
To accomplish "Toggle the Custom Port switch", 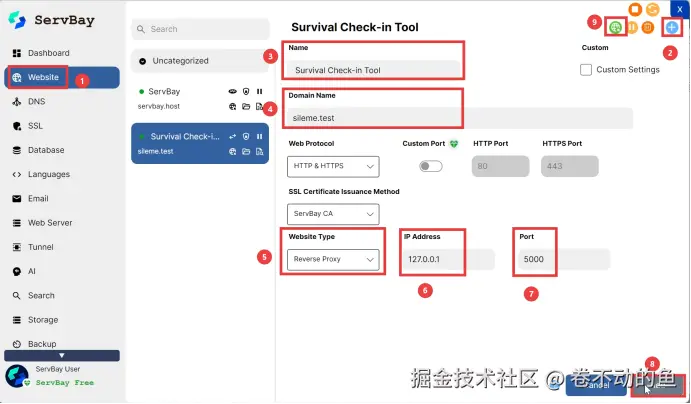I will (x=431, y=166).
